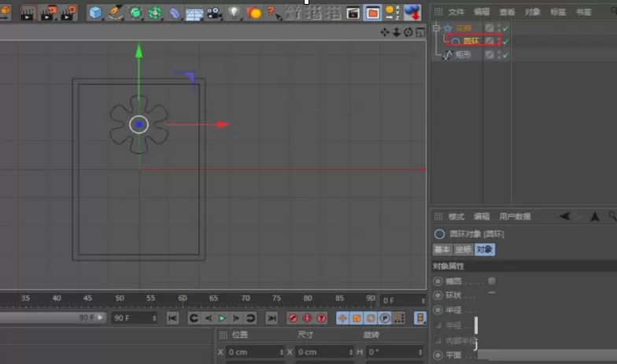
Task: Toggle the green checkmark for 矩形 object
Action: 505,55
